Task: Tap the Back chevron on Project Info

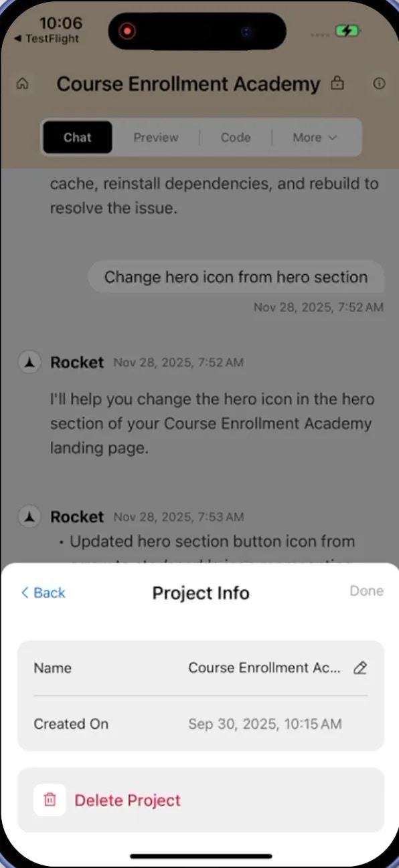Action: [x=42, y=592]
